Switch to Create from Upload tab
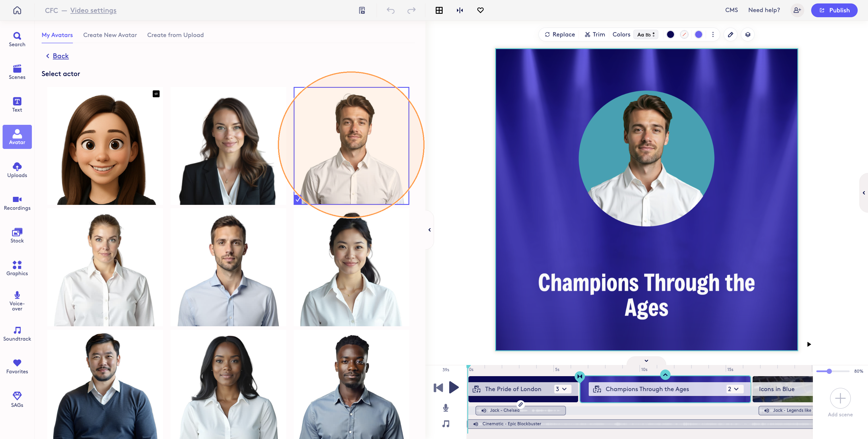The image size is (868, 439). [175, 35]
